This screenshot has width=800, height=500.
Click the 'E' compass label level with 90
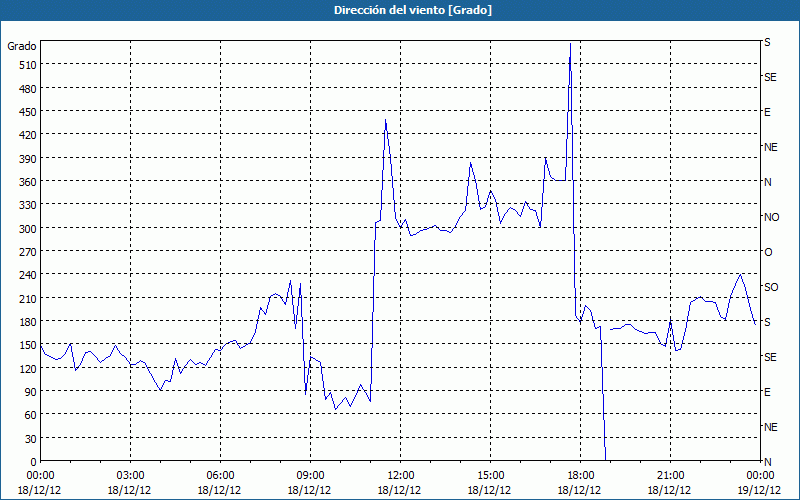pyautogui.click(x=767, y=392)
